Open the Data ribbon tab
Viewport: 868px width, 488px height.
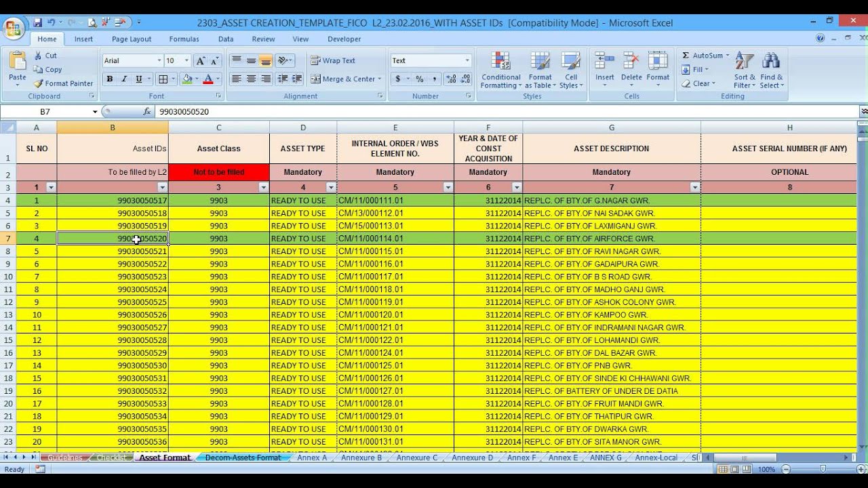[x=226, y=39]
